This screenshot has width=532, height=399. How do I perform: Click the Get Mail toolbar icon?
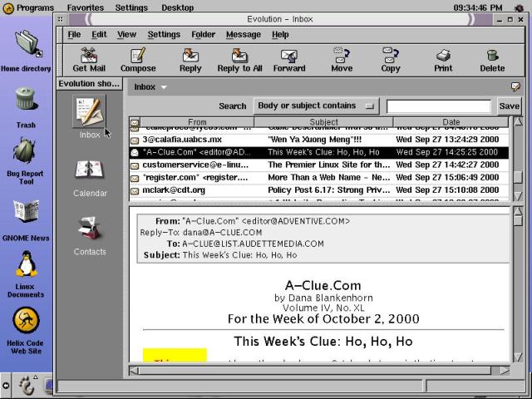(x=89, y=59)
